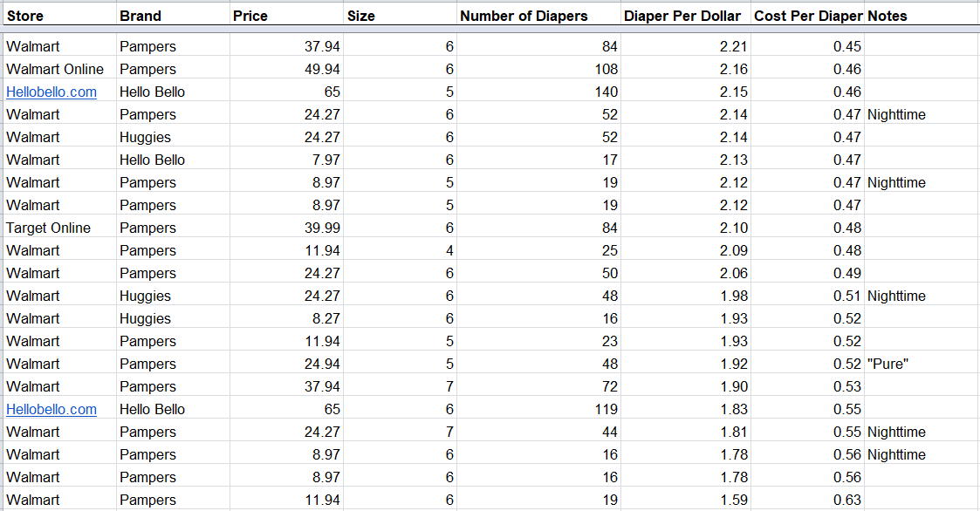
Task: Click Diaper Per Dollar value 1.83
Action: (734, 409)
